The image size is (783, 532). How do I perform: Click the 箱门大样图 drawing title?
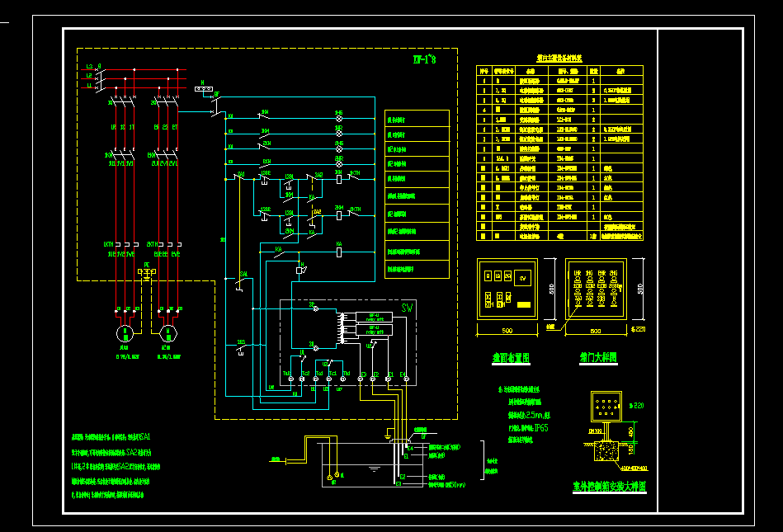[x=597, y=357]
